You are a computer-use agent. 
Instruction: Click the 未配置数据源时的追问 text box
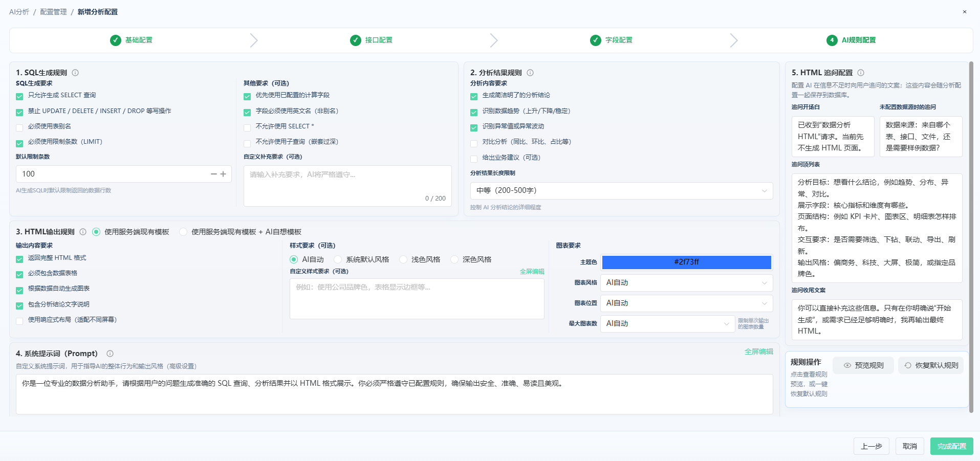pyautogui.click(x=921, y=137)
